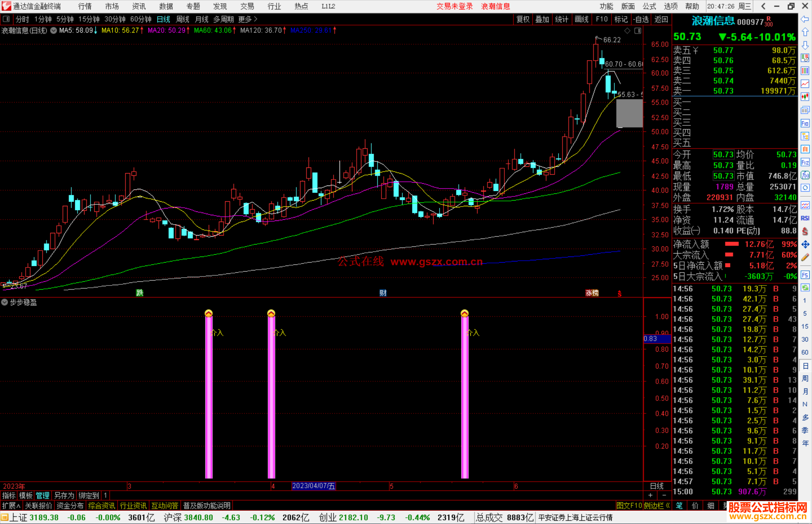Viewport: 812px width, 524px height.
Task: Click the 跌 marker under the chart
Action: [x=139, y=293]
